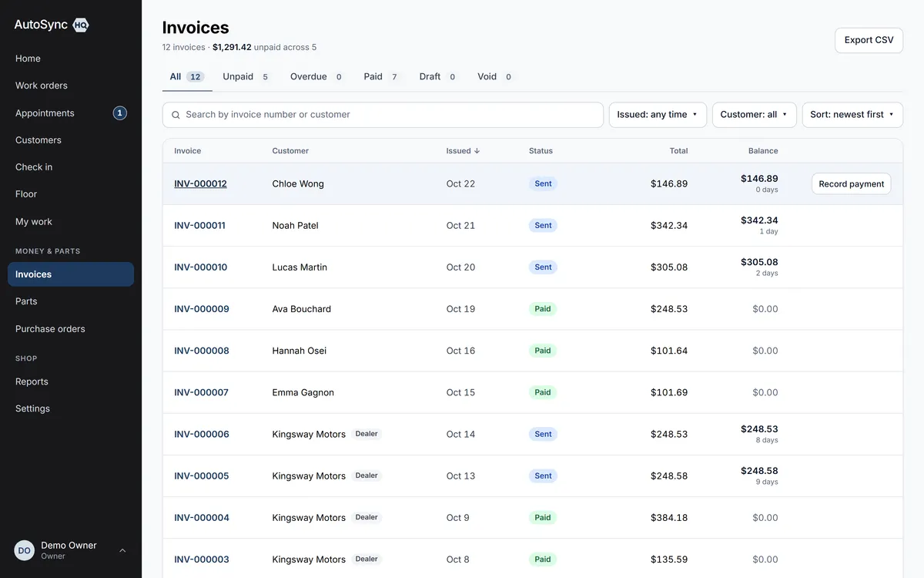This screenshot has width=924, height=578.
Task: Open invoice INV-000003
Action: tap(201, 559)
